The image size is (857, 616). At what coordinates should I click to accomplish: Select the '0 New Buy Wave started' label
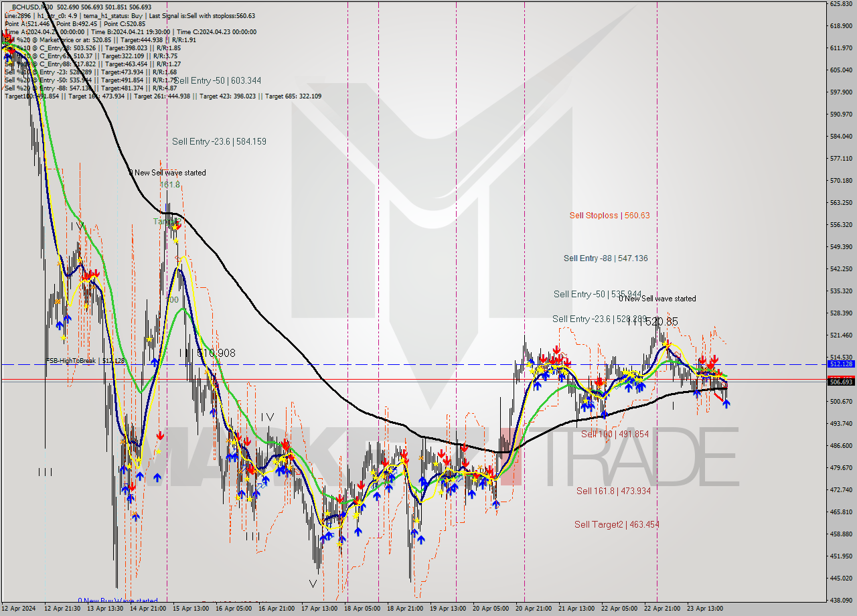click(118, 601)
